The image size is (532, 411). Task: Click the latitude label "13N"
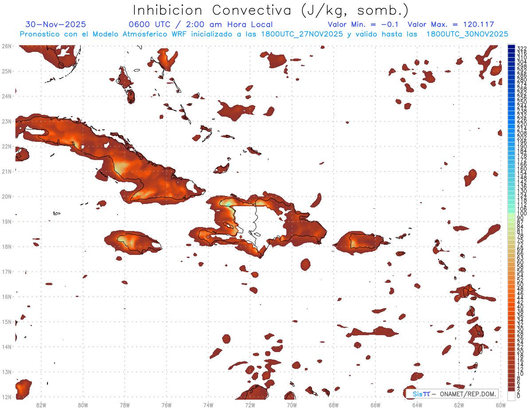6,372
